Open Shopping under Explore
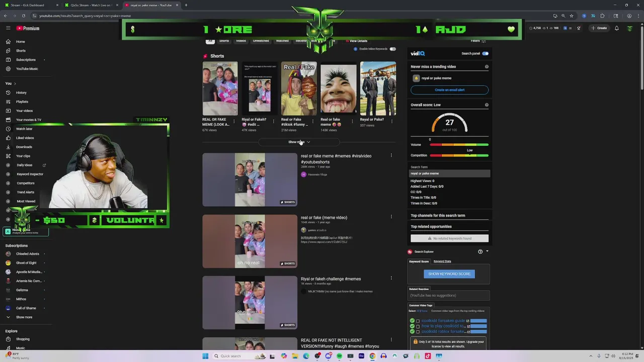The height and width of the screenshot is (362, 644). coord(23,339)
